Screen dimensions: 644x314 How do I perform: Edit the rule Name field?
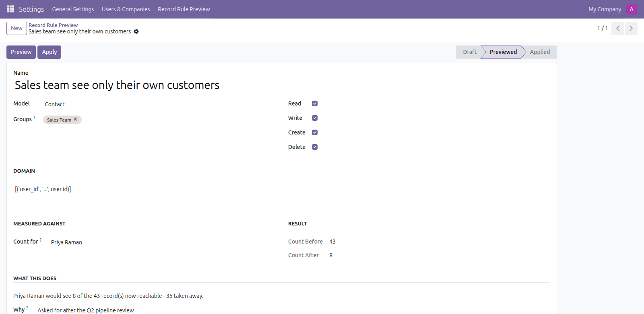click(x=282, y=85)
